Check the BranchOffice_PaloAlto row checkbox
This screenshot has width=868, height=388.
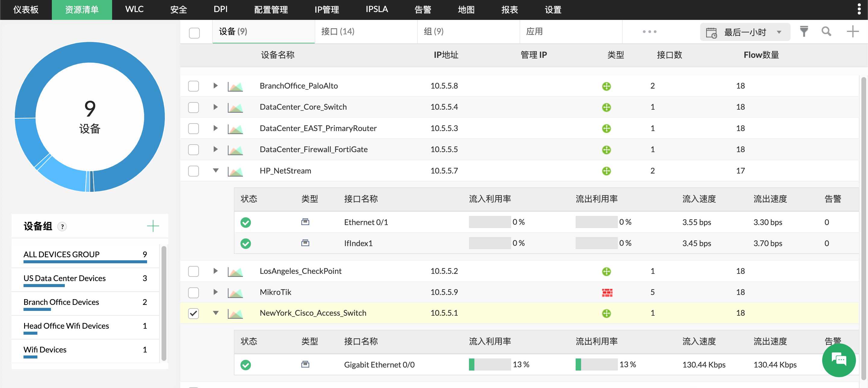[193, 86]
